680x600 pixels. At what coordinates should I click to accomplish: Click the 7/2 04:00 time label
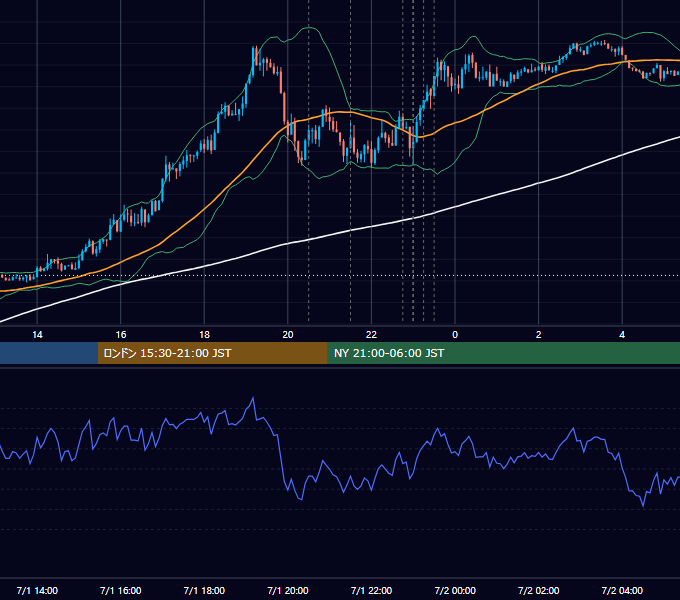click(622, 590)
